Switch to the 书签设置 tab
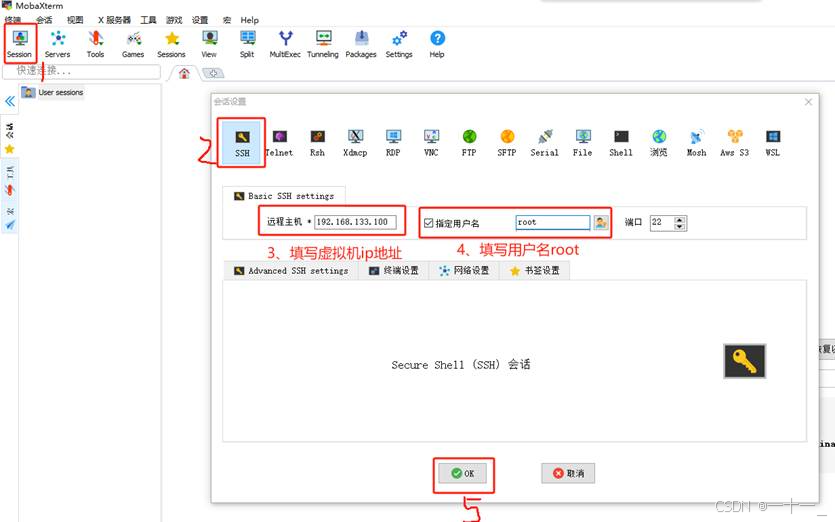The image size is (835, 522). tap(534, 271)
